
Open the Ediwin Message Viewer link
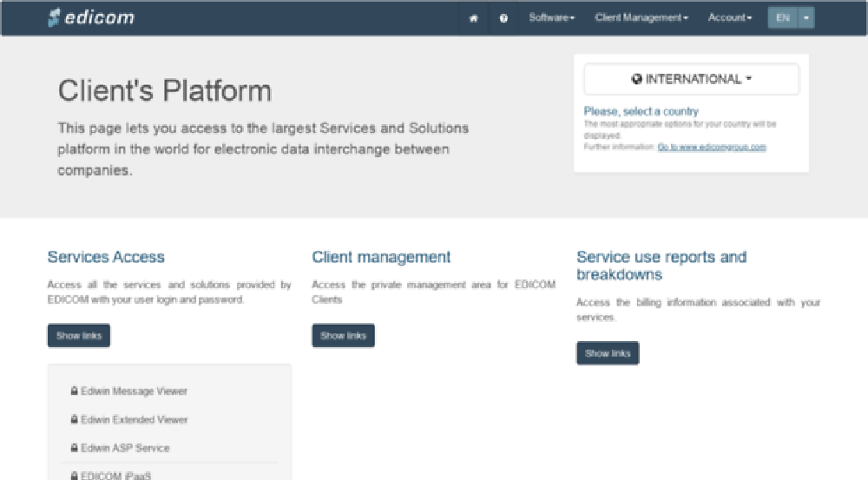pos(134,391)
